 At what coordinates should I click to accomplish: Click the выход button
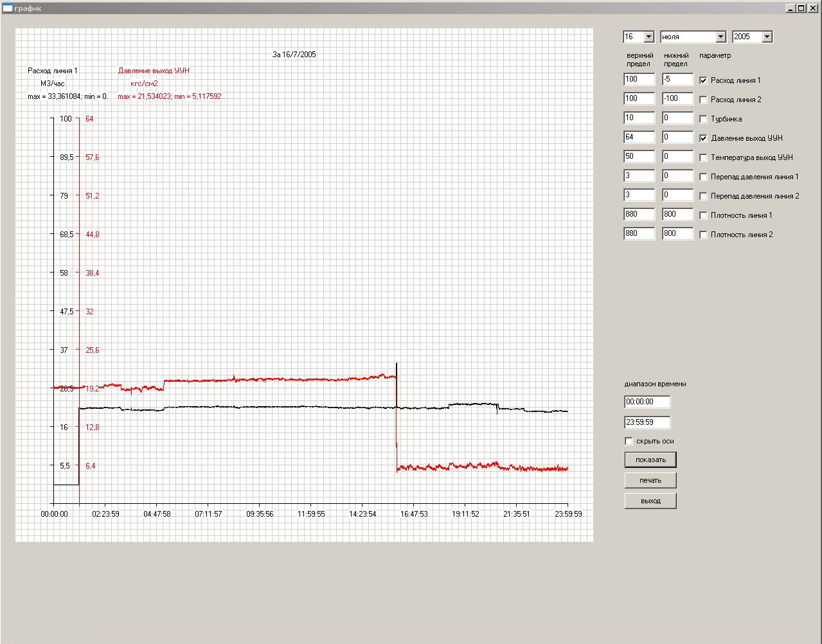click(x=650, y=501)
